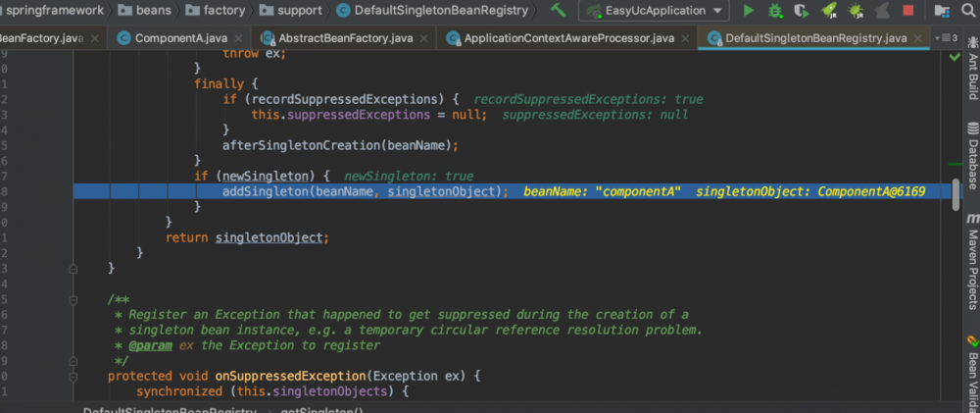Open the EasyUcApplication run configuration dropdown
980x413 pixels.
coord(653,11)
